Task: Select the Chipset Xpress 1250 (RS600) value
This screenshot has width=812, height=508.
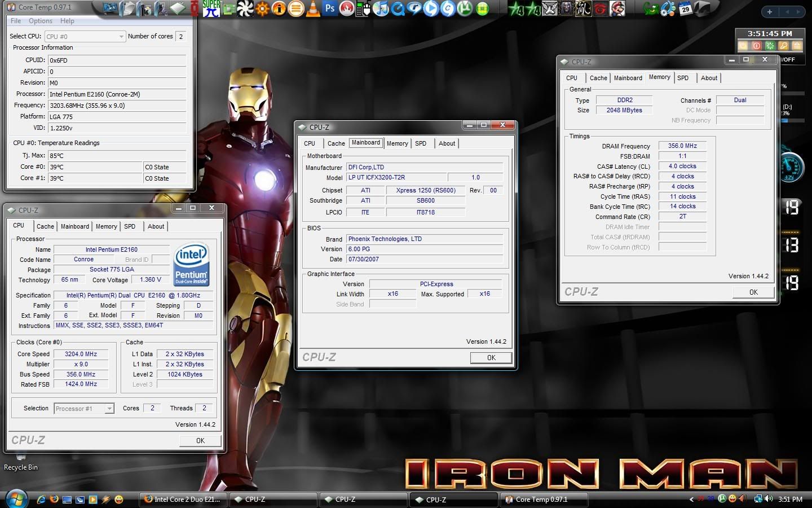Action: point(426,191)
